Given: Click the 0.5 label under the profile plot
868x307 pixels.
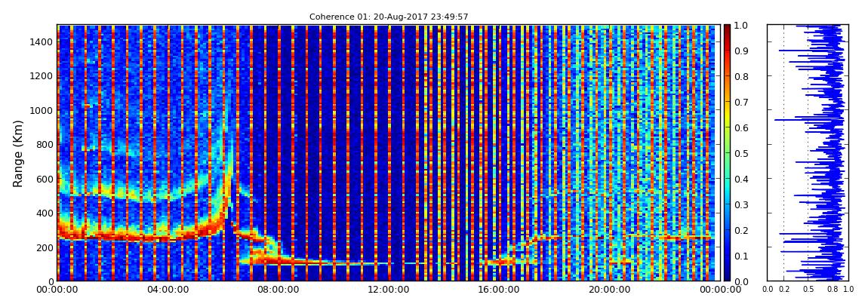Looking at the screenshot, I should tap(808, 290).
